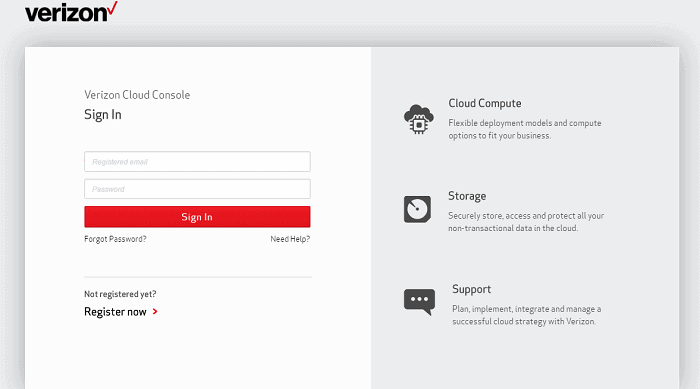Click the Cloud Compute heading
This screenshot has width=700, height=389.
click(x=485, y=103)
